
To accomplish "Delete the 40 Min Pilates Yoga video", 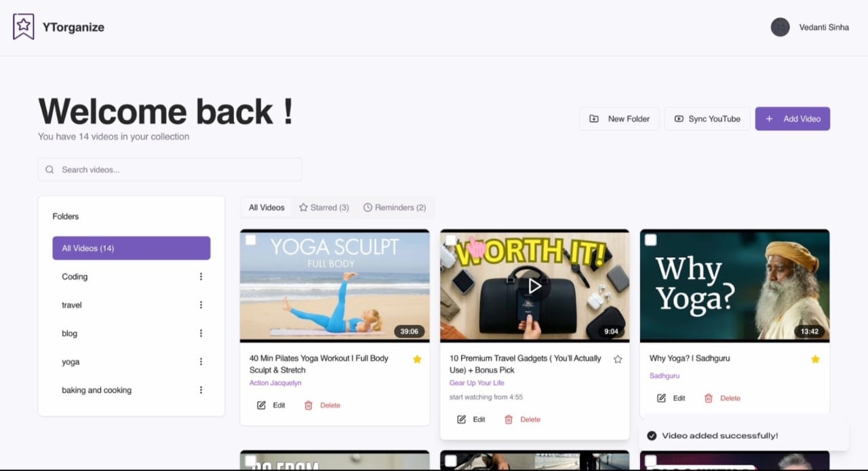I will tap(322, 405).
